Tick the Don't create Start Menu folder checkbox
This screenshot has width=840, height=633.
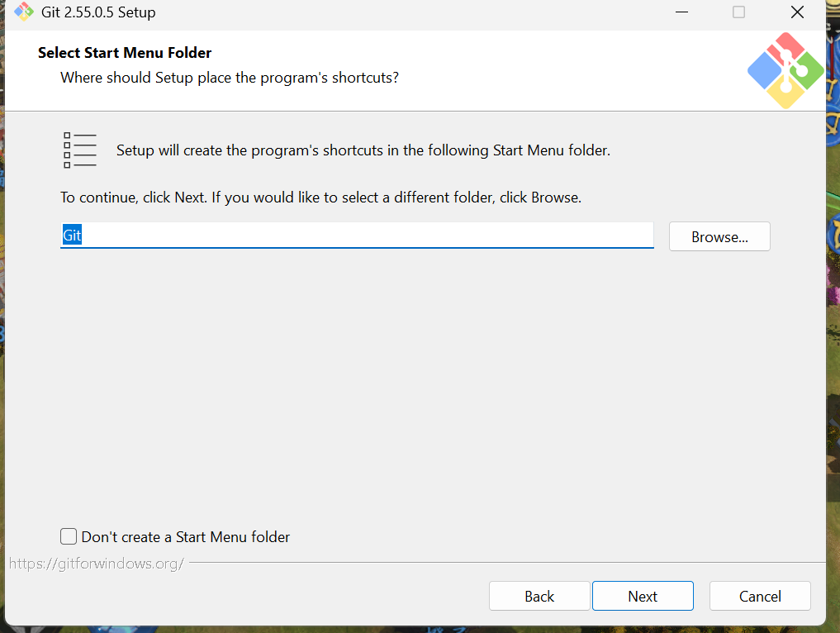(69, 536)
